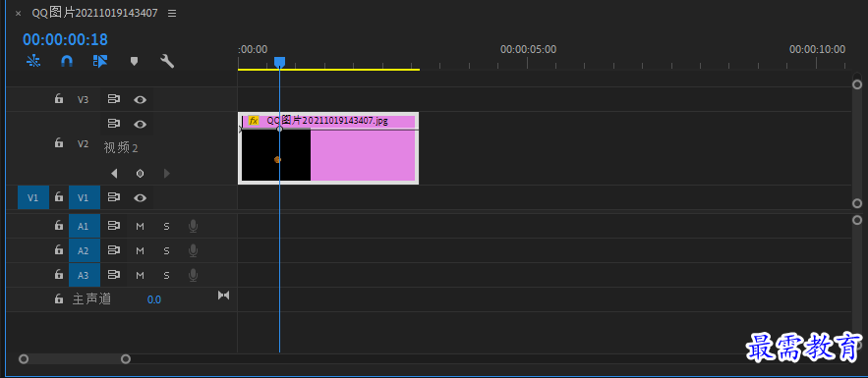Toggle lock on track V1
The image size is (868, 378).
pos(58,197)
